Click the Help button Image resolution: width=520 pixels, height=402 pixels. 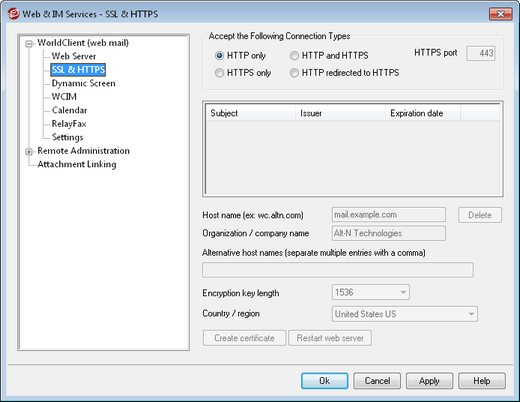[x=482, y=381]
